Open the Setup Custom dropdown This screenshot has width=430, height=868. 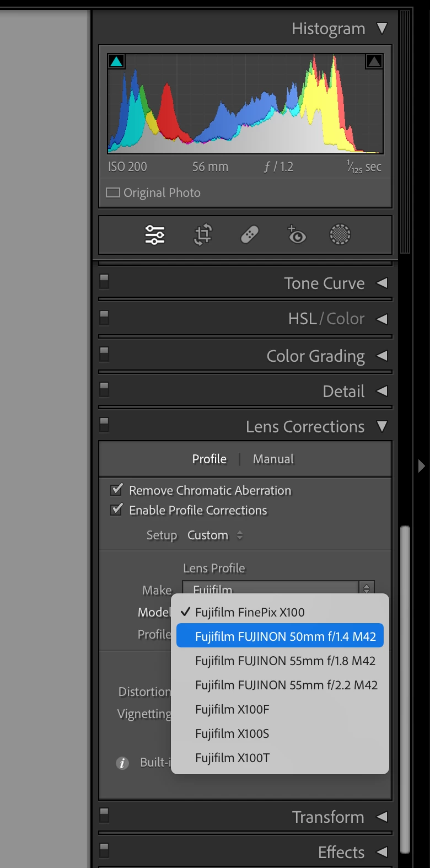coord(215,535)
